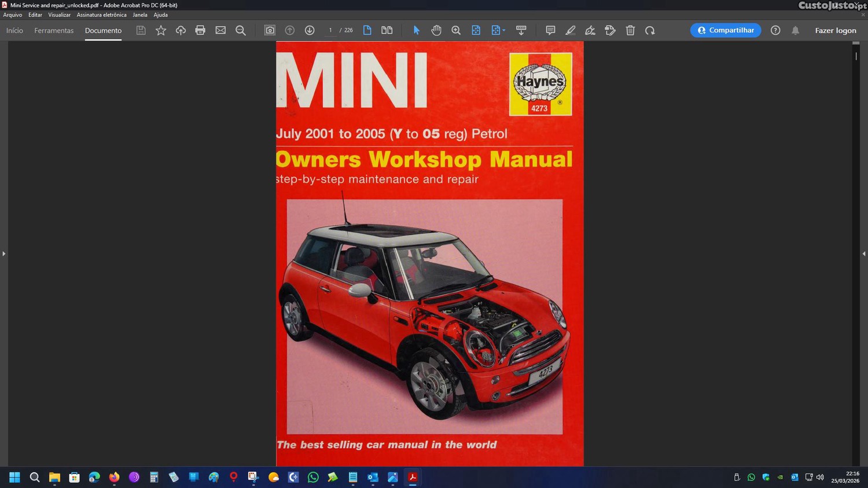Print the document with the printer icon
The image size is (868, 488).
pyautogui.click(x=200, y=31)
